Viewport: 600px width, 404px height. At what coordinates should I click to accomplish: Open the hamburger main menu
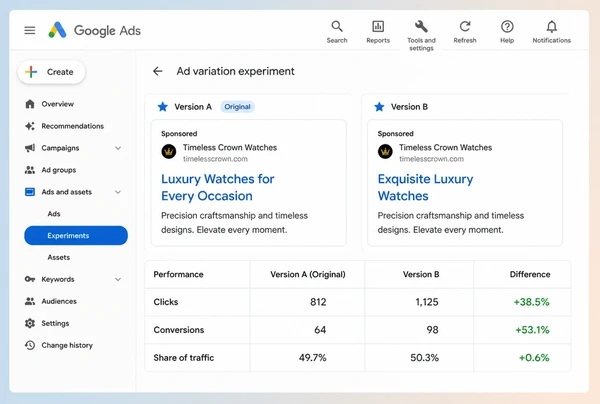[29, 30]
